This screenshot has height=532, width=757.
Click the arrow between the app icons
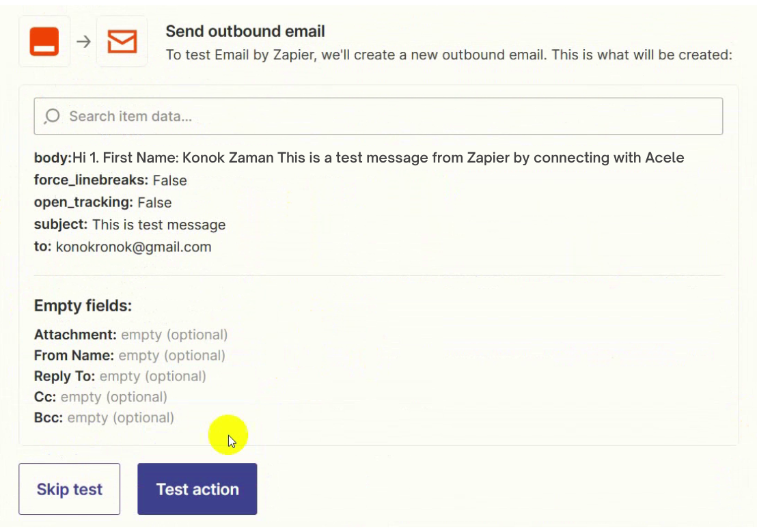[x=83, y=42]
